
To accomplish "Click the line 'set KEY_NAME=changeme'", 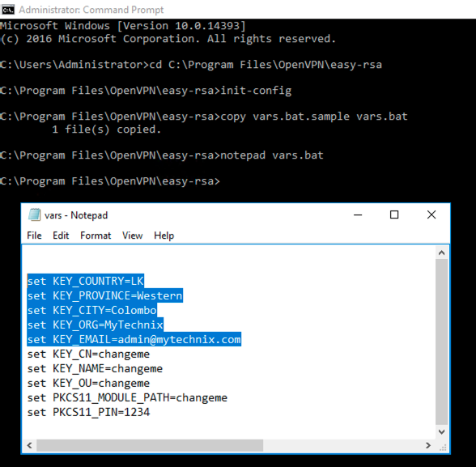I will [x=95, y=369].
